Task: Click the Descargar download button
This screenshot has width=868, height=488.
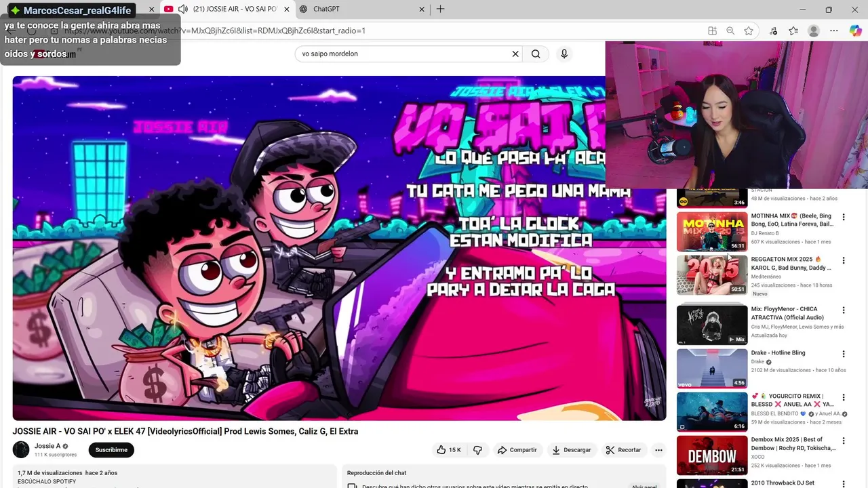Action: click(571, 450)
